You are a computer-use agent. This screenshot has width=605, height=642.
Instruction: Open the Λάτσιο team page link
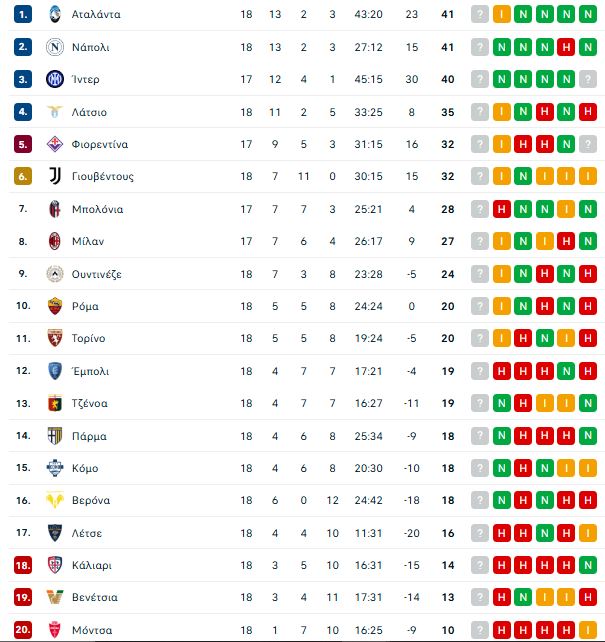[x=89, y=112]
